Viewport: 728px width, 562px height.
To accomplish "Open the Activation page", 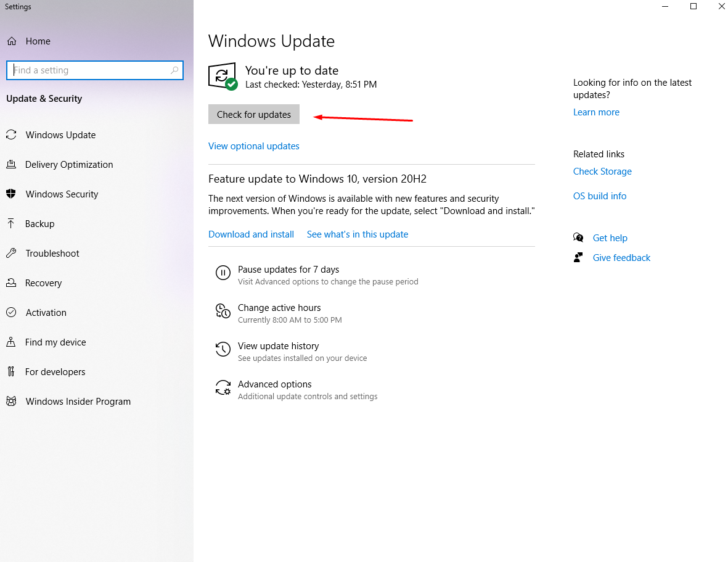I will [46, 313].
